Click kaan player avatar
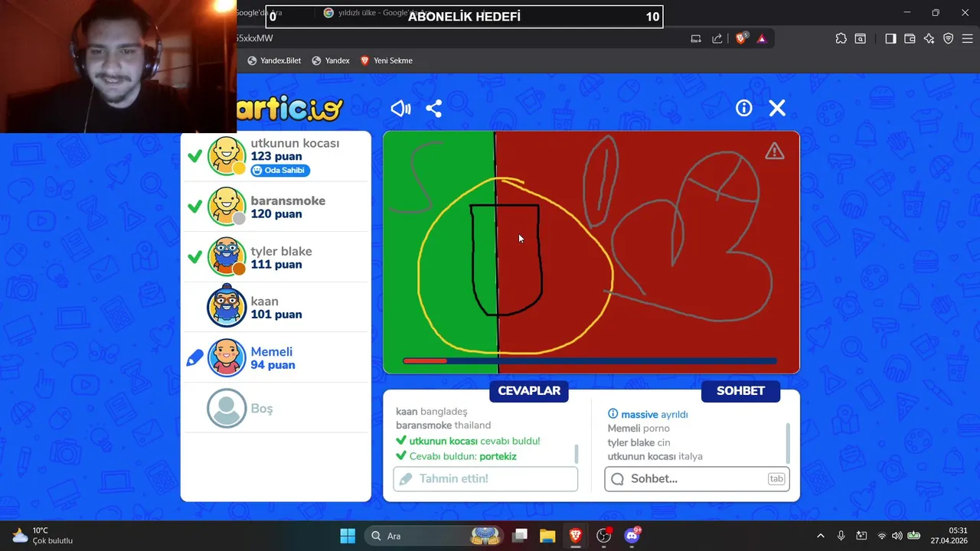980x551 pixels. [x=227, y=307]
